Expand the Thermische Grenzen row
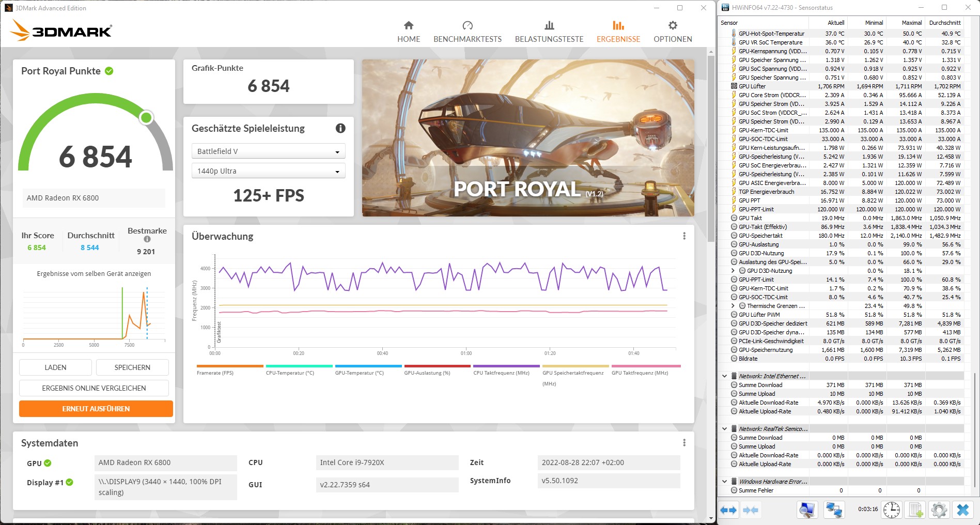The width and height of the screenshot is (980, 525). pos(733,306)
